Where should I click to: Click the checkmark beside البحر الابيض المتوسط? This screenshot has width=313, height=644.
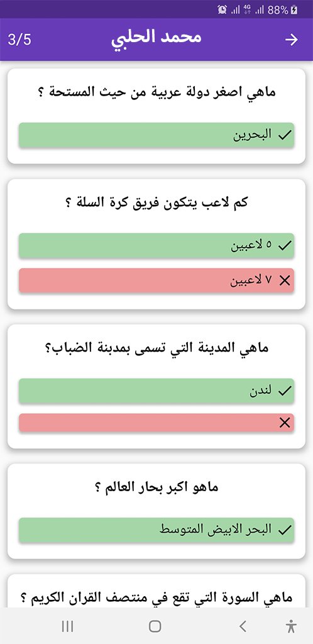point(284,530)
